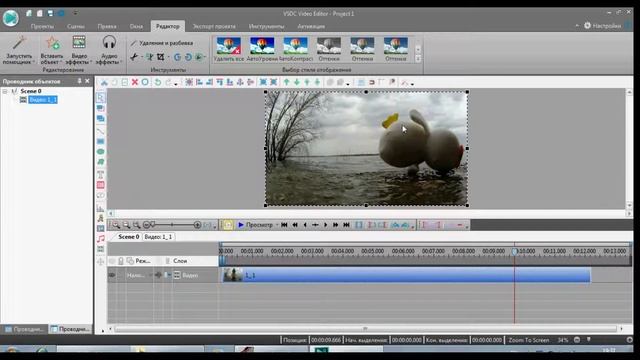Click the playhead marker on timeline ruler

(x=515, y=251)
